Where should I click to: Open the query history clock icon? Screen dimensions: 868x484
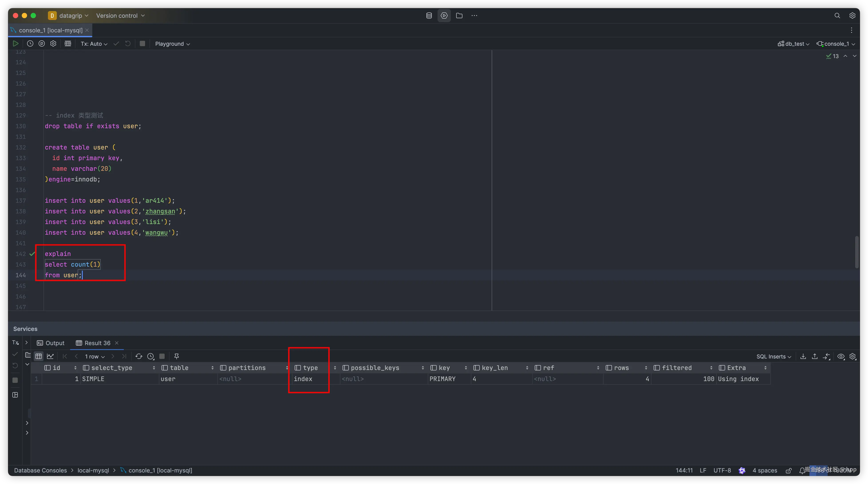[30, 43]
